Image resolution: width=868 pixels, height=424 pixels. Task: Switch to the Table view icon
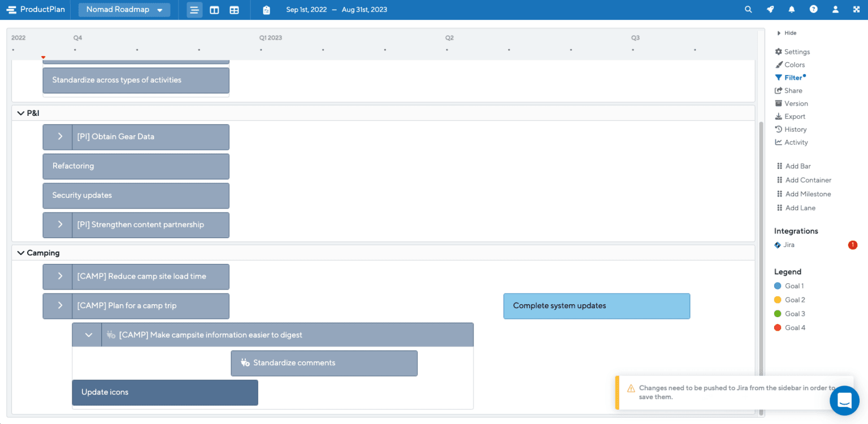coord(234,10)
